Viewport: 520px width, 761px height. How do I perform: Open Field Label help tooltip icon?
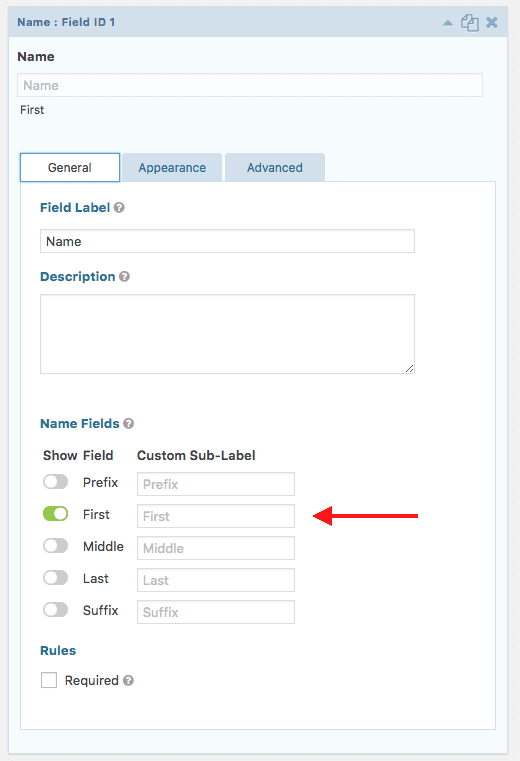pos(119,208)
